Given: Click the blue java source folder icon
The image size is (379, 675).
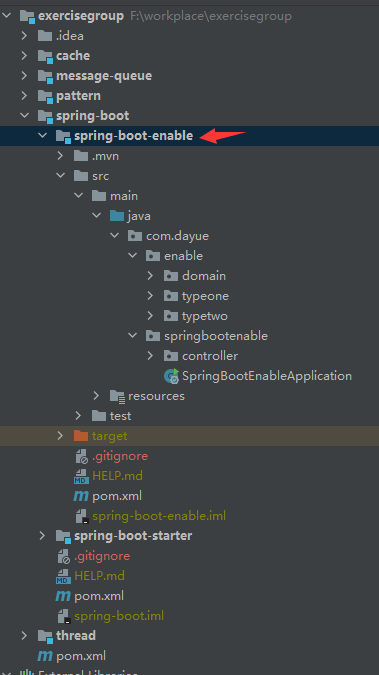Looking at the screenshot, I should click(117, 216).
